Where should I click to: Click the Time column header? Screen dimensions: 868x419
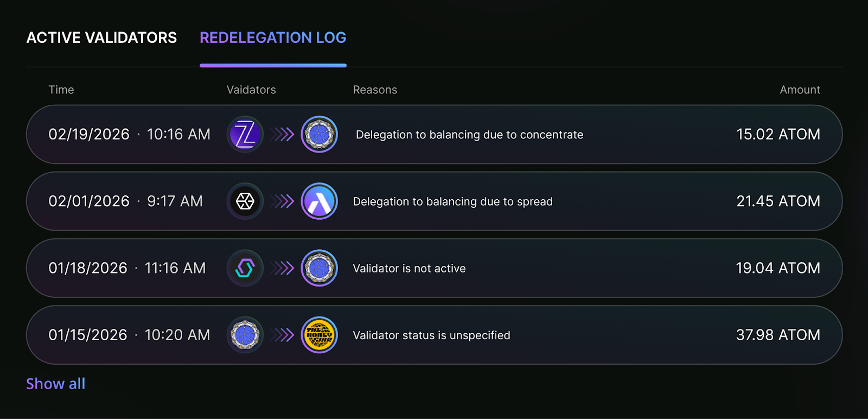[x=61, y=90]
